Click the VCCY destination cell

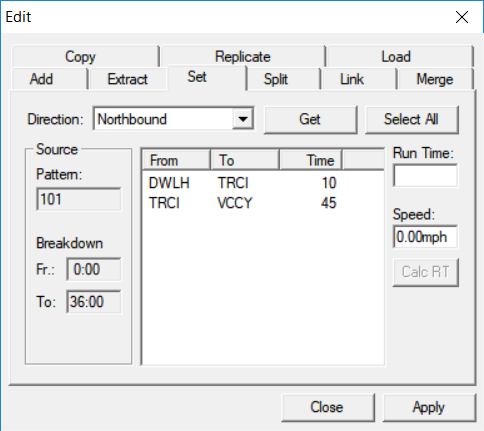[235, 203]
